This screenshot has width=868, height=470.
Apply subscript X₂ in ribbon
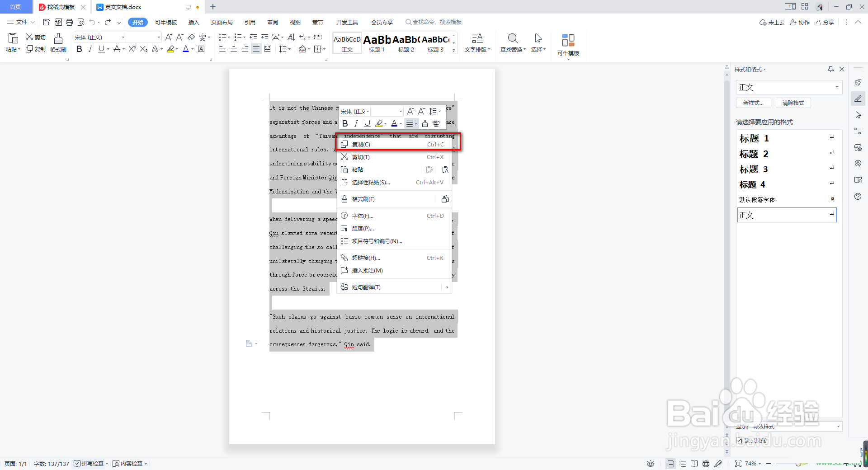[144, 49]
